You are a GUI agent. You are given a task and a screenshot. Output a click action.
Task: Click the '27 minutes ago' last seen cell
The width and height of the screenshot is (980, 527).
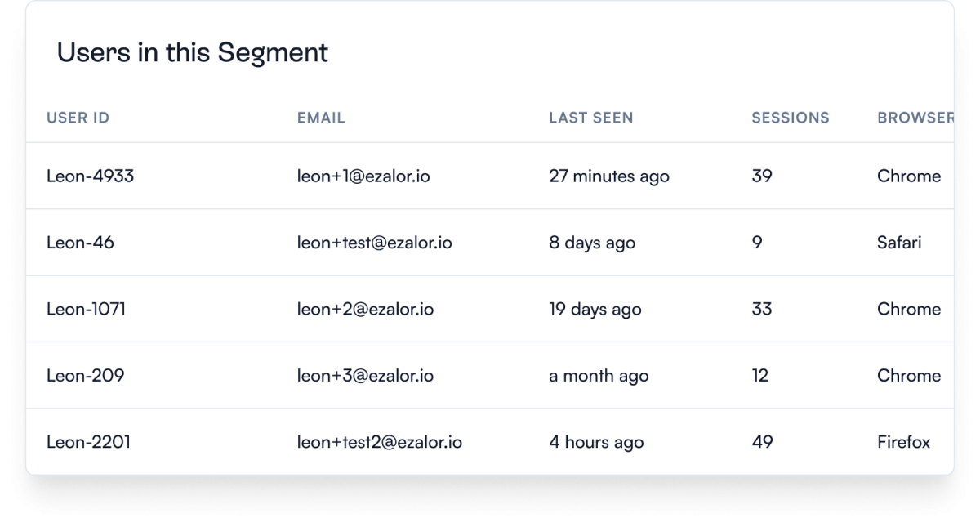609,176
